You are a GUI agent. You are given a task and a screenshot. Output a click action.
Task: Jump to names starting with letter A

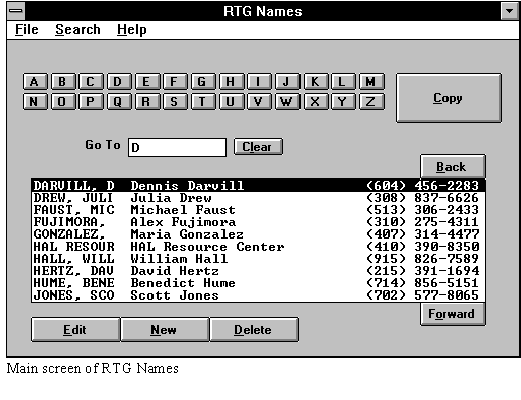35,82
